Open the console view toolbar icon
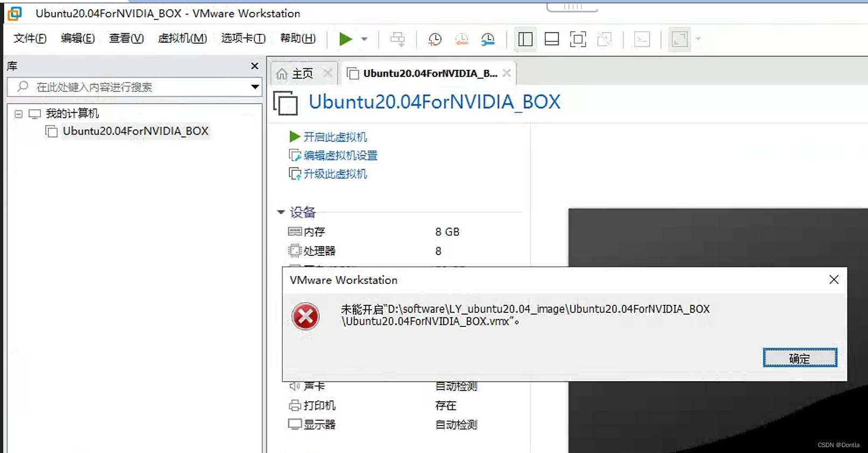This screenshot has width=868, height=453. (x=642, y=39)
